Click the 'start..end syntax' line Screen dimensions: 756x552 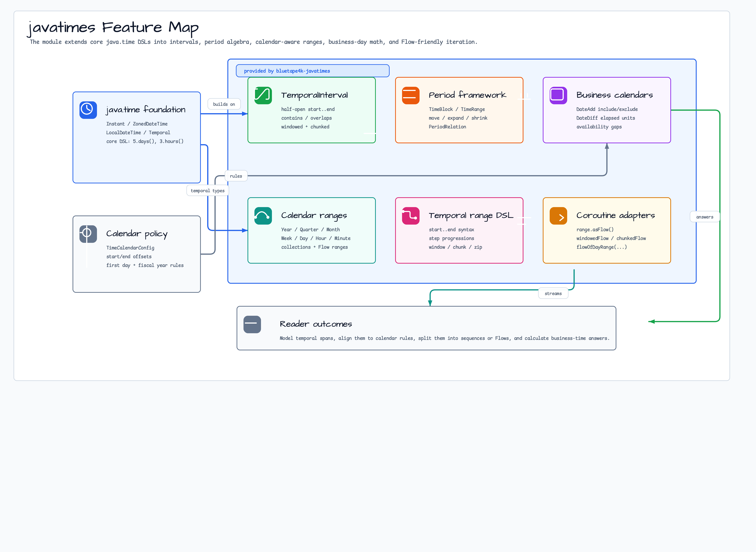coord(452,230)
